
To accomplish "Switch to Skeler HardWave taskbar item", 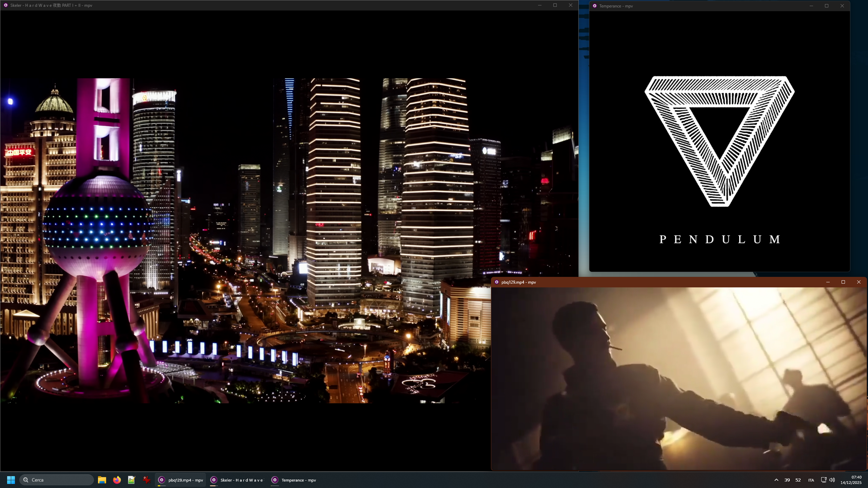I will click(x=237, y=480).
